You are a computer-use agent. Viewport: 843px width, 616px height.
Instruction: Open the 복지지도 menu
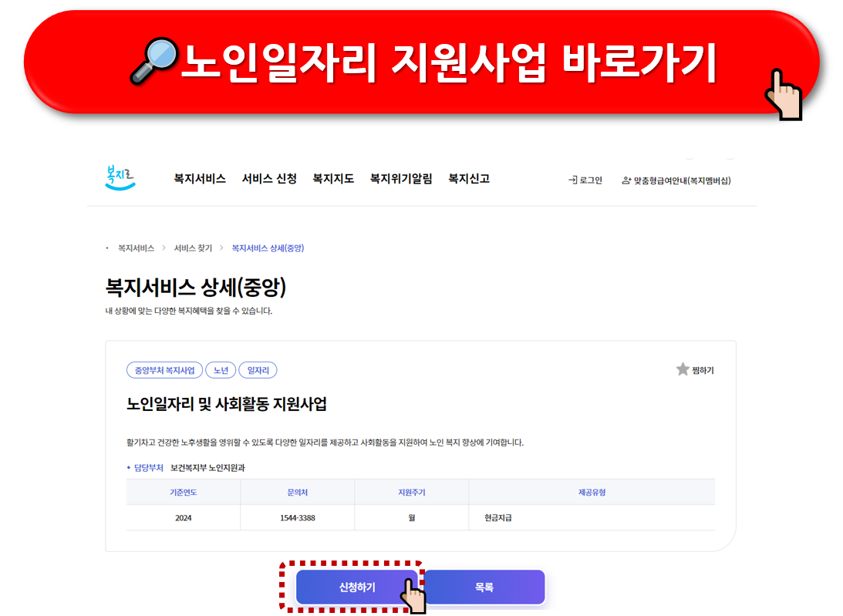[x=332, y=178]
